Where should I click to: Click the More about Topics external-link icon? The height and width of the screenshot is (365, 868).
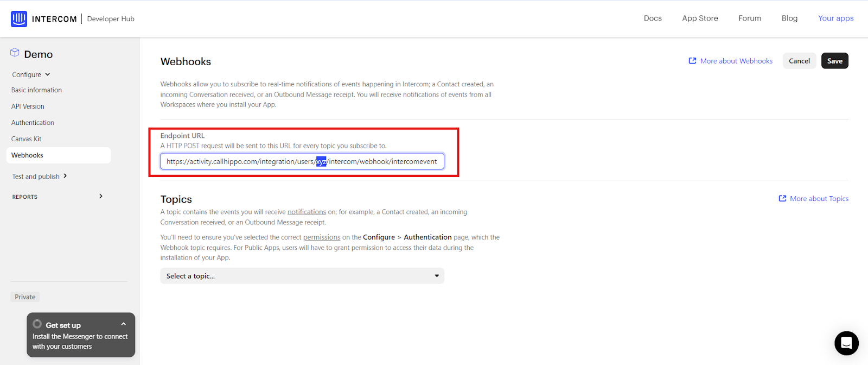pos(782,199)
